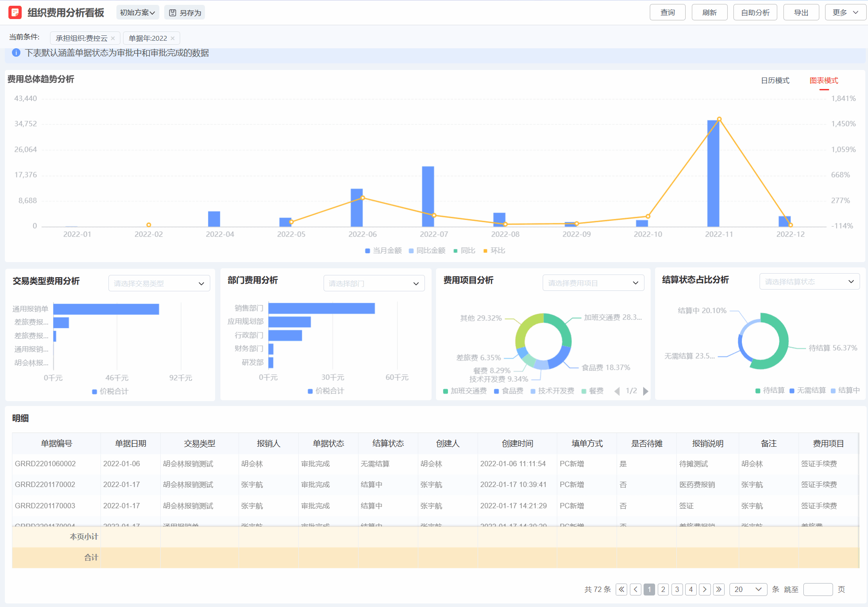Click next page single arrow in pagination
Screen dimensions: 868x607
coord(705,589)
